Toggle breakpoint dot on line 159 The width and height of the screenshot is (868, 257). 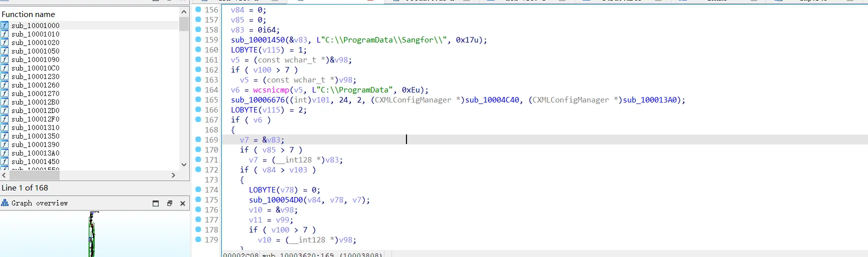click(x=198, y=39)
